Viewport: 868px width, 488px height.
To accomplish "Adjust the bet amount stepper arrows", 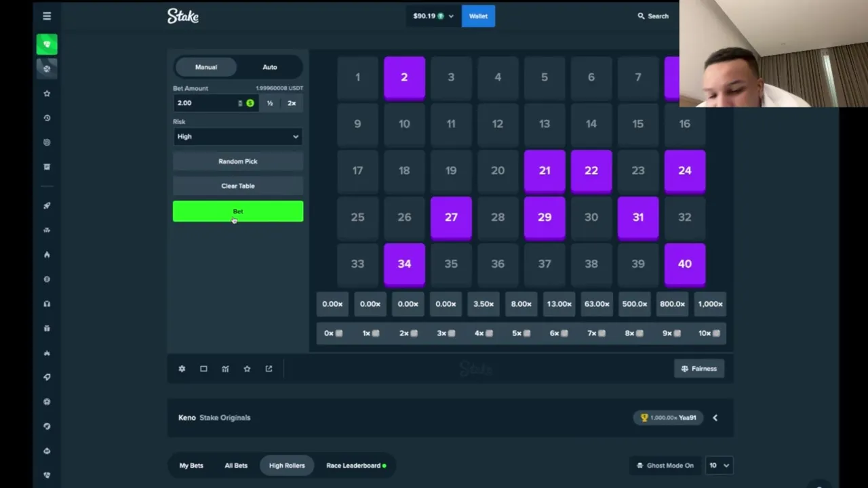I will tap(239, 103).
